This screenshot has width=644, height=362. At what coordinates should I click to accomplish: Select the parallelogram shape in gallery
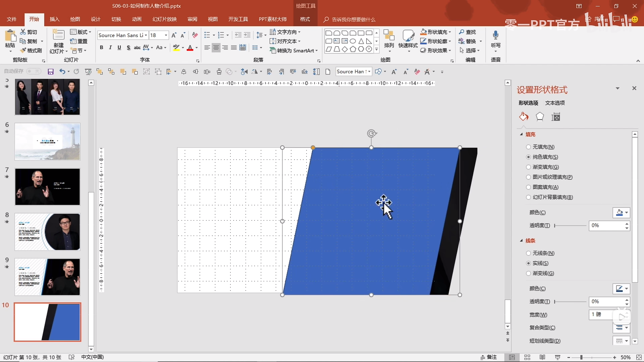click(329, 49)
